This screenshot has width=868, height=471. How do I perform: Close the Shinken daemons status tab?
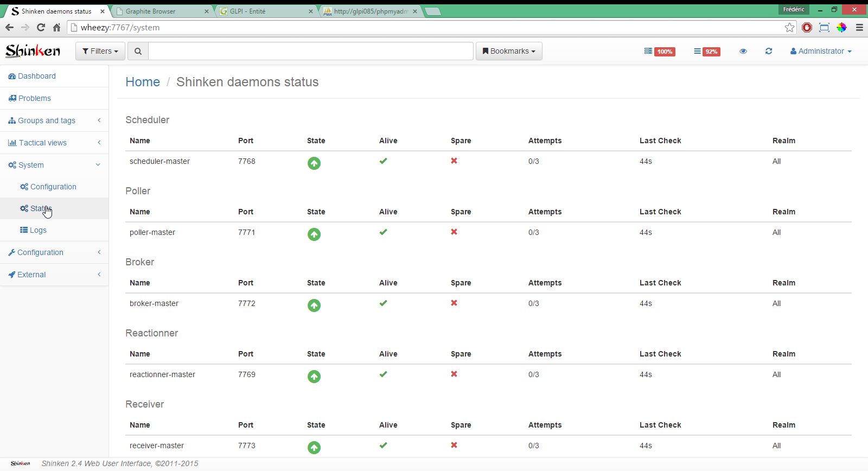pos(102,11)
